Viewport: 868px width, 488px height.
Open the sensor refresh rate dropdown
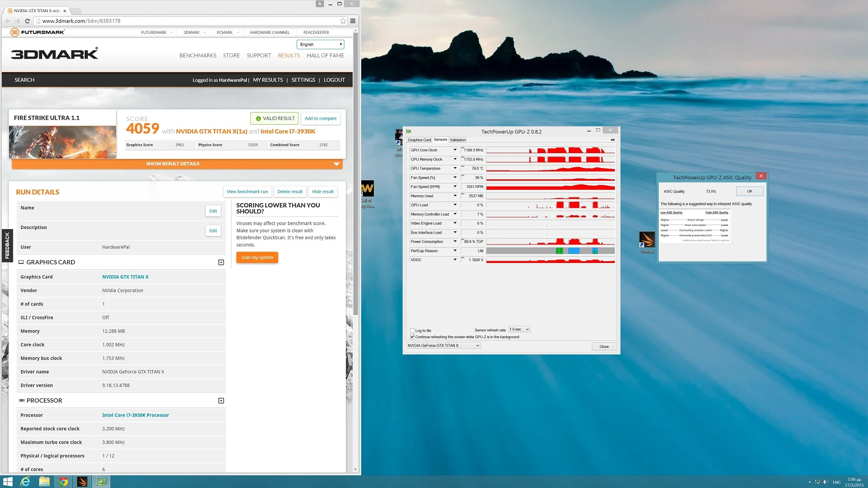[519, 329]
